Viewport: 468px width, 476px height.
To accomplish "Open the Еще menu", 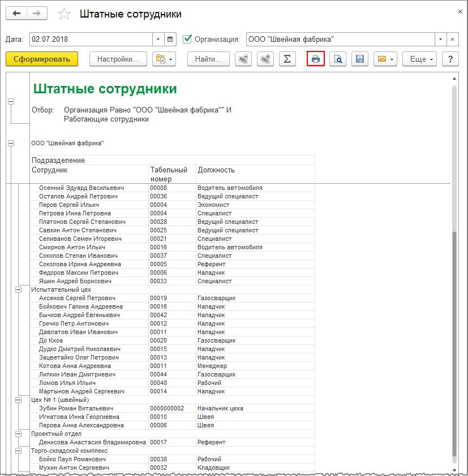I will click(419, 59).
